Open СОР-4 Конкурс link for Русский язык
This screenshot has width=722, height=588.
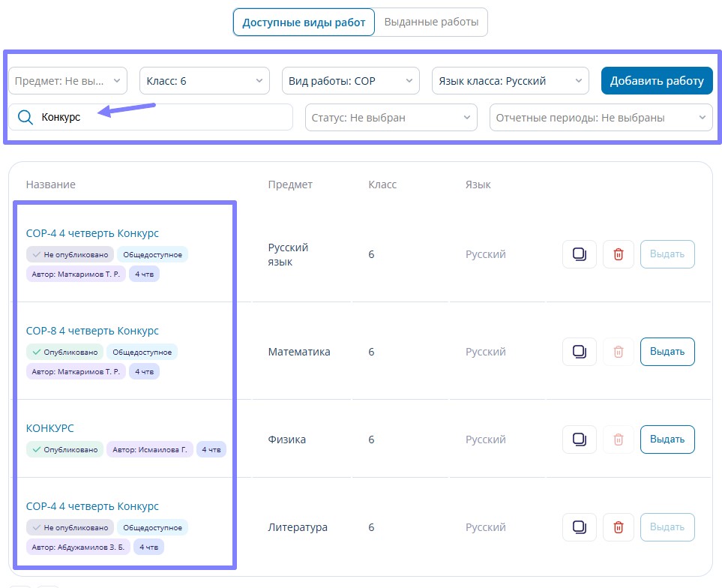[92, 233]
